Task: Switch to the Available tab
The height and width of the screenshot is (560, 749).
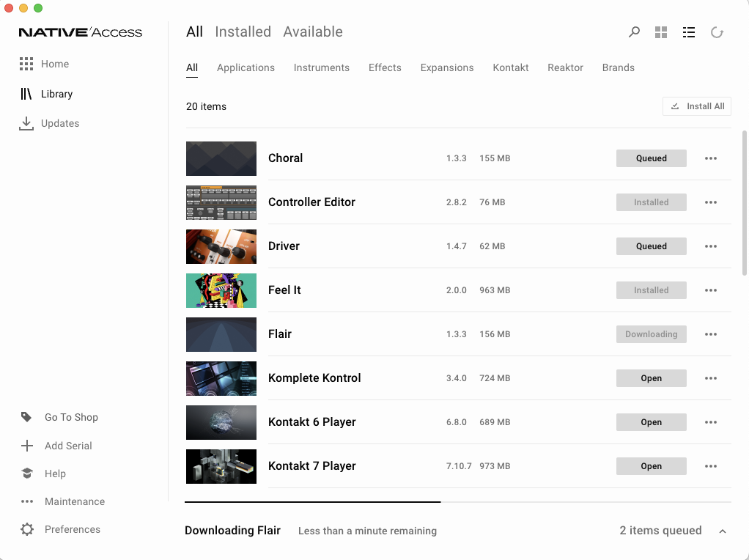Action: point(313,32)
